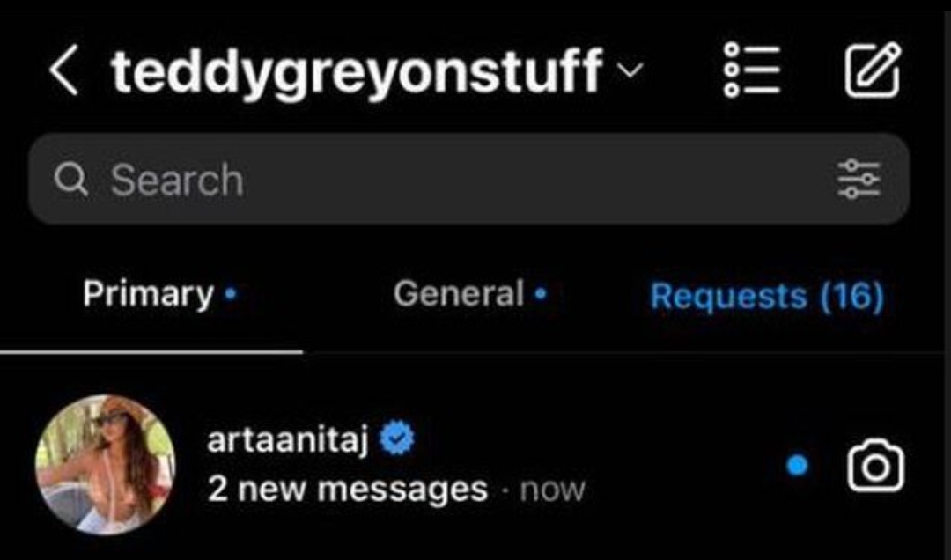
Task: Switch to the Primary tab
Action: (x=149, y=294)
